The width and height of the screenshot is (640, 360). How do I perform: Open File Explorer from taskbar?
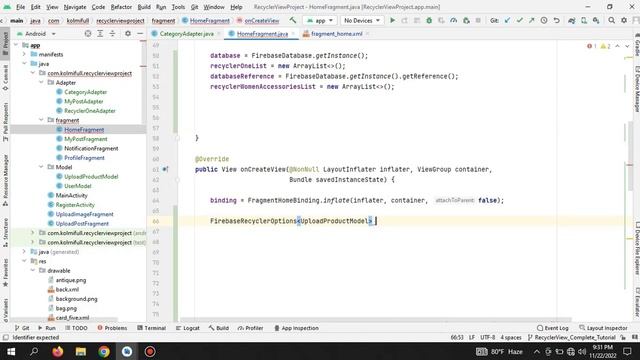(80, 351)
